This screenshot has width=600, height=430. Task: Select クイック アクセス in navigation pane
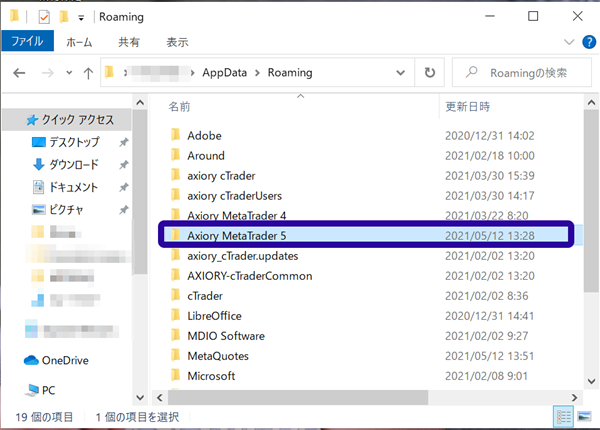[x=67, y=120]
